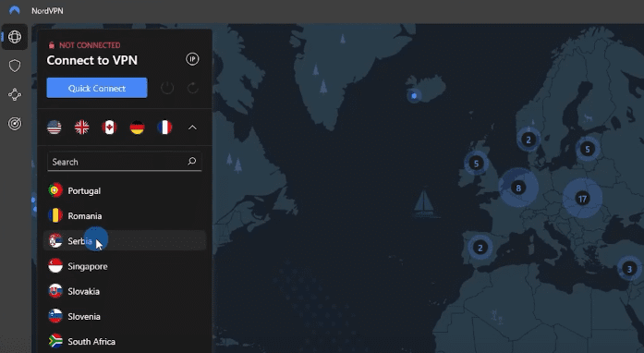Click map cluster labeled 3
644x353 pixels.
629,269
